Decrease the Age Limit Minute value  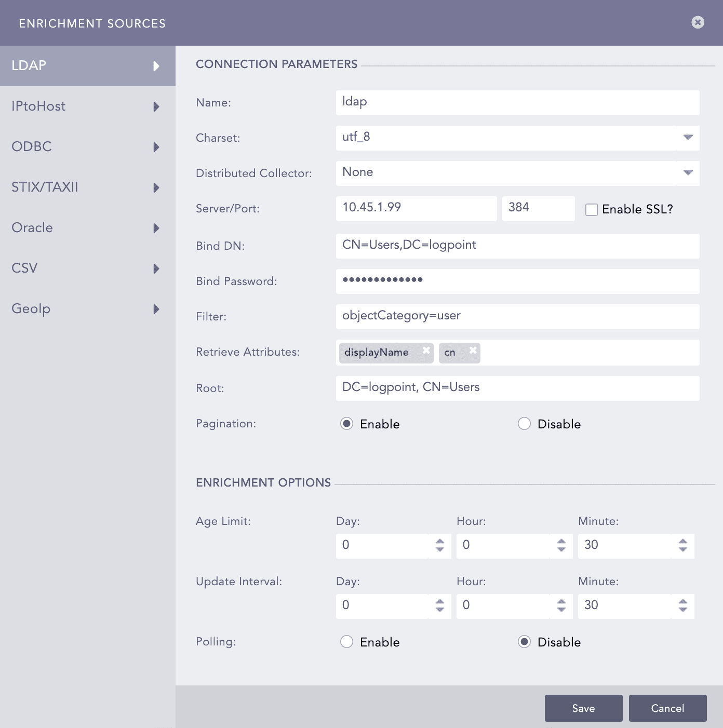pyautogui.click(x=682, y=549)
